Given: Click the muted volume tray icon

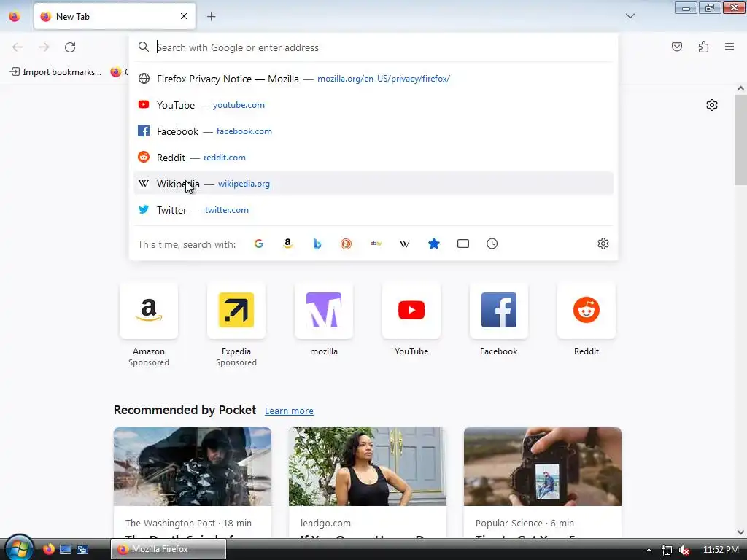Looking at the screenshot, I should coord(684,550).
